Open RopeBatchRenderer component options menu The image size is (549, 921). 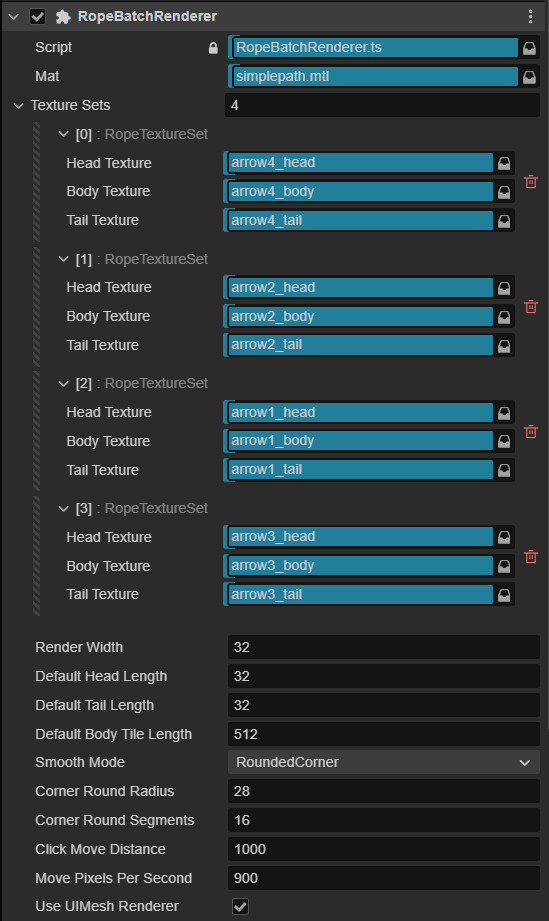(x=530, y=16)
